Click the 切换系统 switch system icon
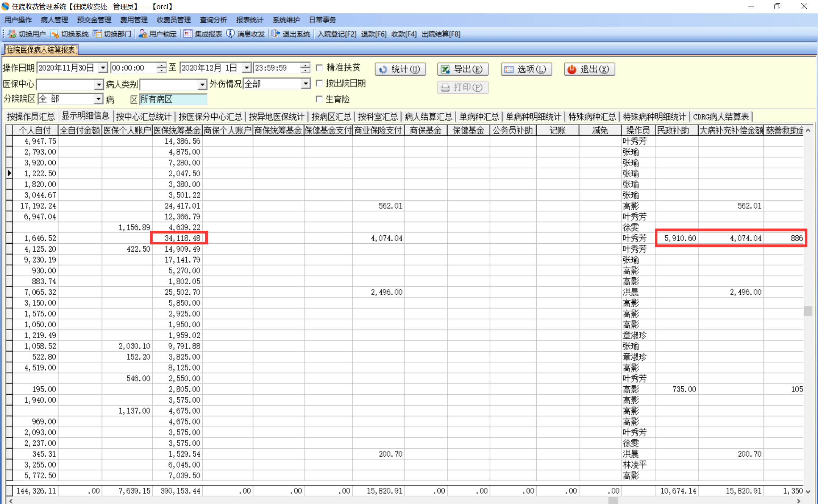 (x=55, y=34)
